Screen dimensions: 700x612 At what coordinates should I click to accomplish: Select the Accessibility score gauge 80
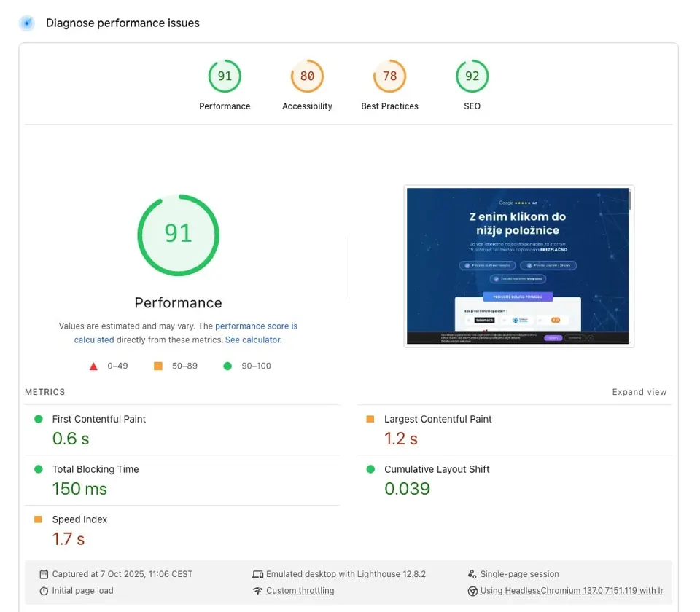[307, 76]
